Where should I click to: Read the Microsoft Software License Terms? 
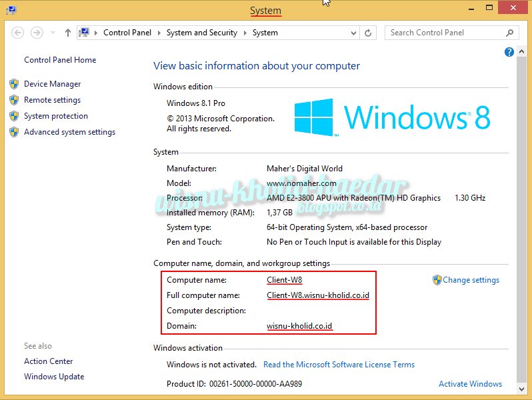click(x=339, y=365)
